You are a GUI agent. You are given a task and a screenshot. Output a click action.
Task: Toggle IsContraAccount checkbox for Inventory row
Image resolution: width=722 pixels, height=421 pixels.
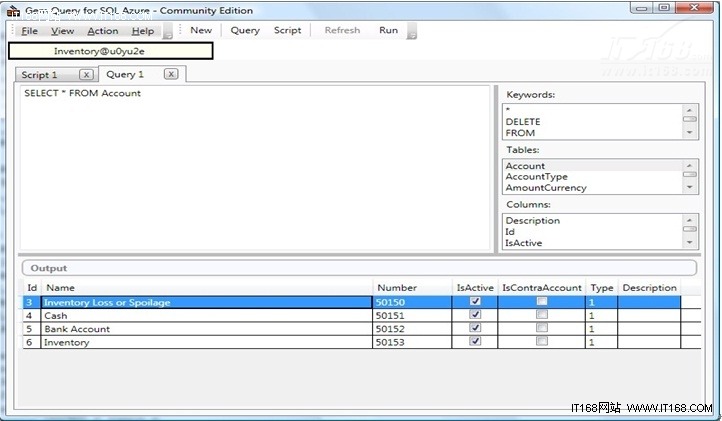click(x=542, y=341)
